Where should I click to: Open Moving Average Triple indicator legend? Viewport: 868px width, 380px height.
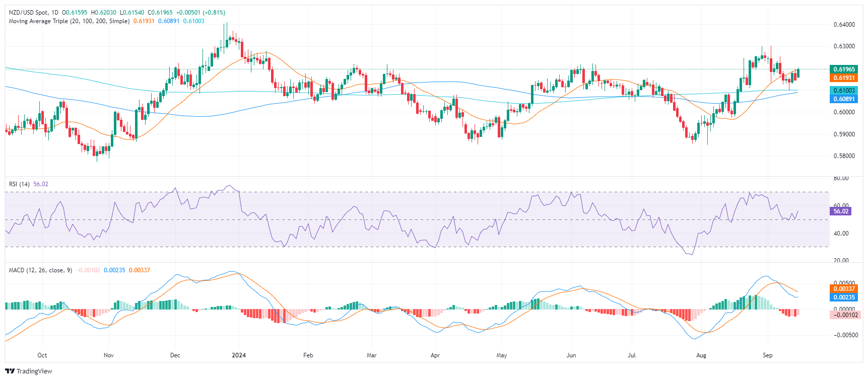coord(69,21)
